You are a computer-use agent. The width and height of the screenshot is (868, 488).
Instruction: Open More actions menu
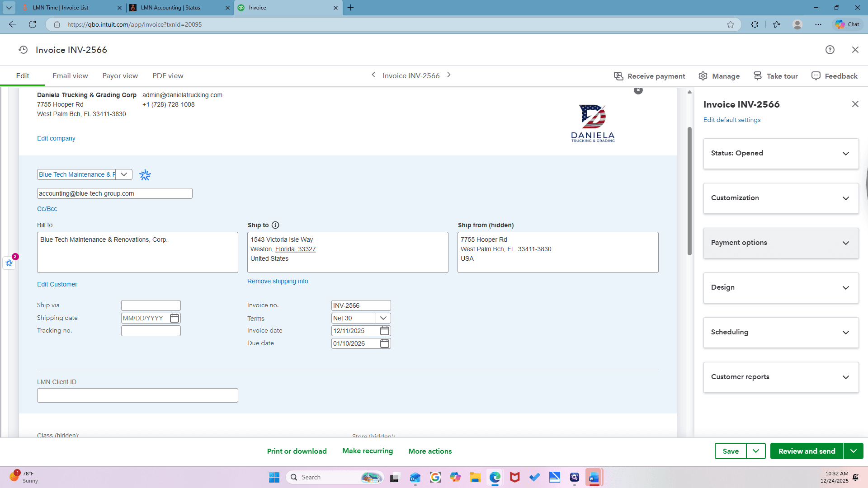pyautogui.click(x=430, y=451)
